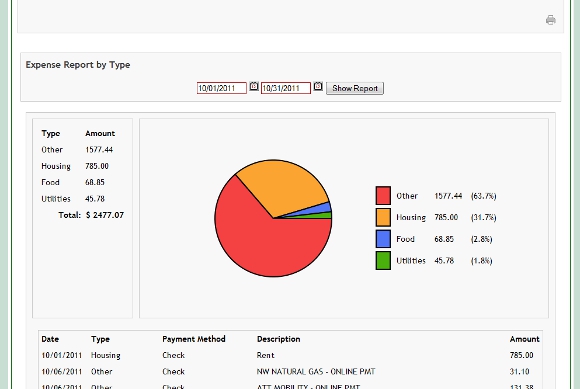This screenshot has width=580, height=389.
Task: Click the Date column header
Action: coord(50,339)
